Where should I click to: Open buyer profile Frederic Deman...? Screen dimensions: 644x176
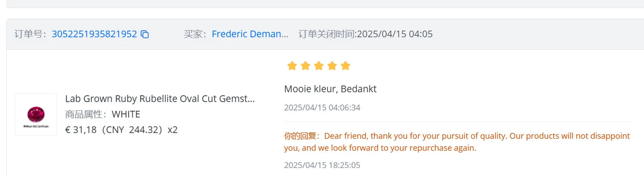[250, 34]
